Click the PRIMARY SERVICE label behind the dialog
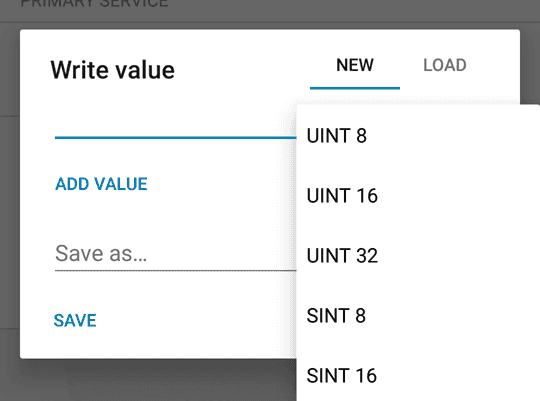Viewport: 540px width, 401px height. pos(94,3)
